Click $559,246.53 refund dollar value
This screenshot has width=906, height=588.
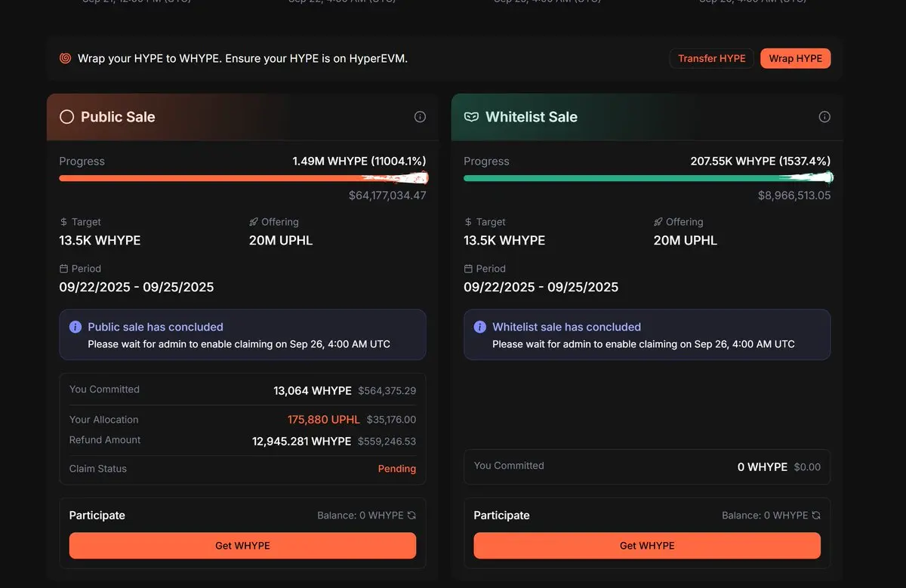click(x=387, y=441)
